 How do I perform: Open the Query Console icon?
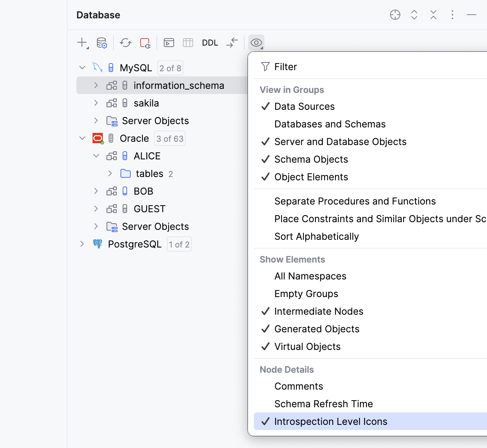click(169, 43)
